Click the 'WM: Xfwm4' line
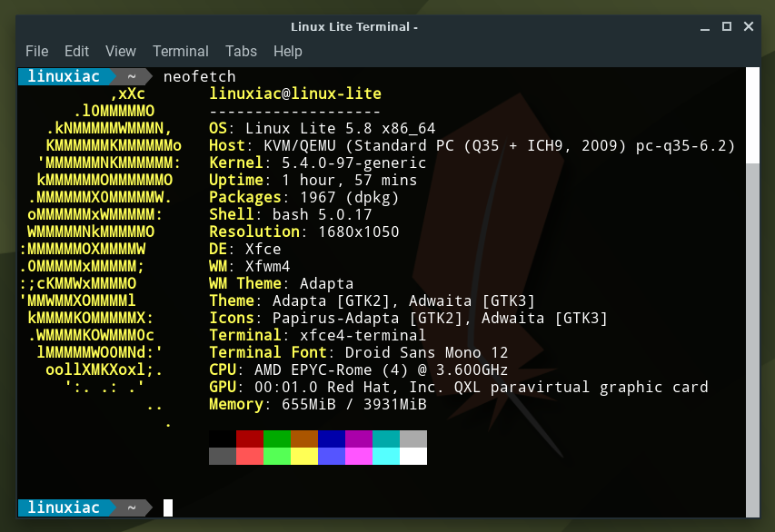The height and width of the screenshot is (532, 775). (249, 266)
